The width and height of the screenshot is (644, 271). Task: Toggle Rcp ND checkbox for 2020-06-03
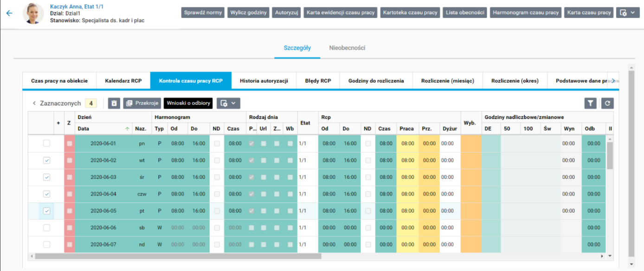(368, 177)
